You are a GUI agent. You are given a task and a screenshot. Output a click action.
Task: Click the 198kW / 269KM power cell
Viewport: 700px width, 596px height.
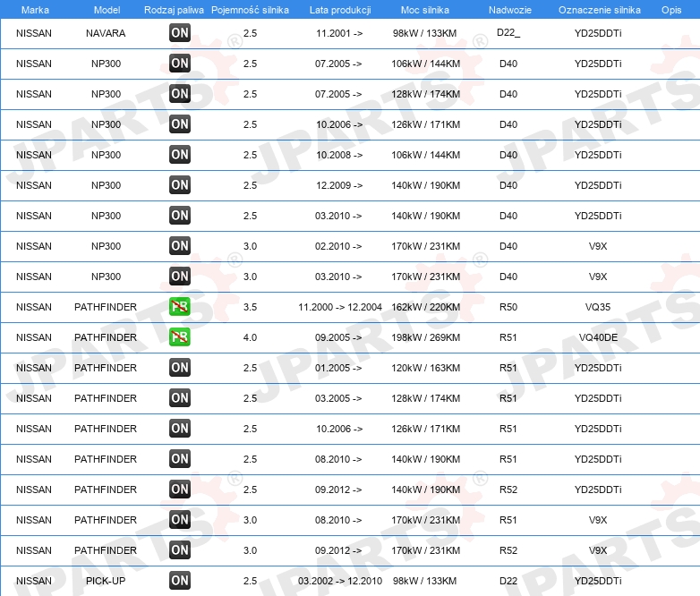pyautogui.click(x=426, y=337)
